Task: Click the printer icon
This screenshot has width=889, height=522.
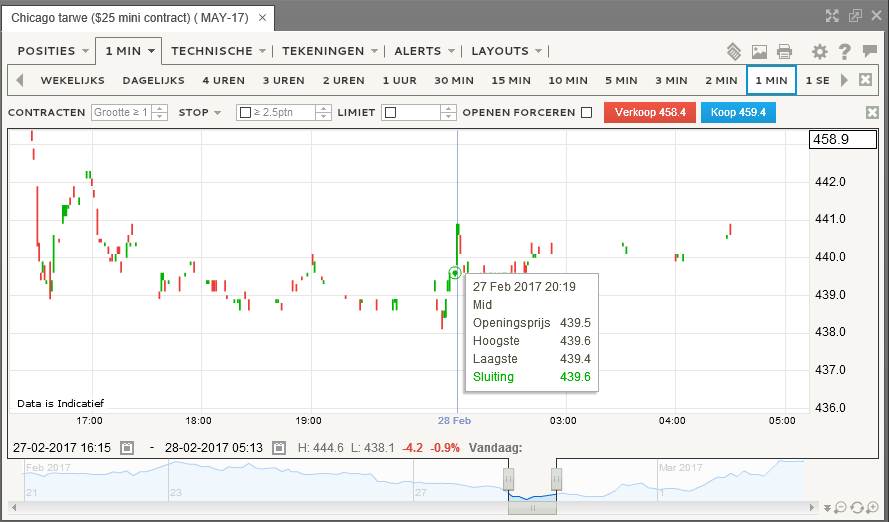Action: [784, 52]
